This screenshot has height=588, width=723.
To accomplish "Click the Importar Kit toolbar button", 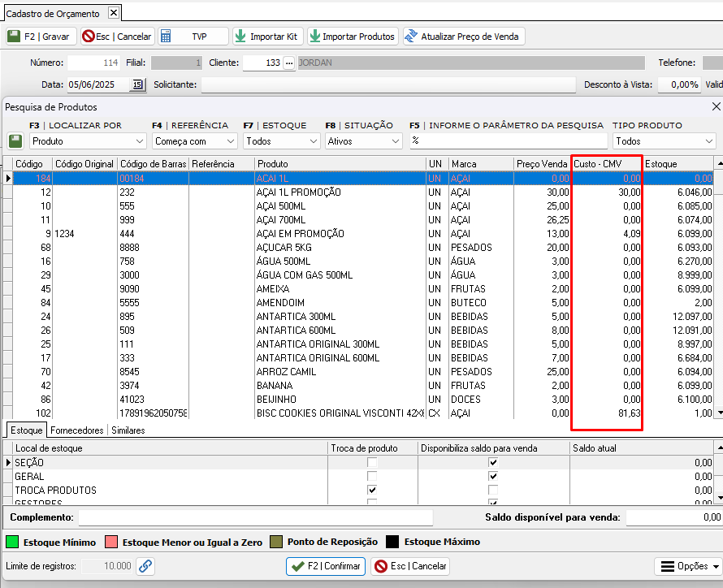I will tap(267, 37).
